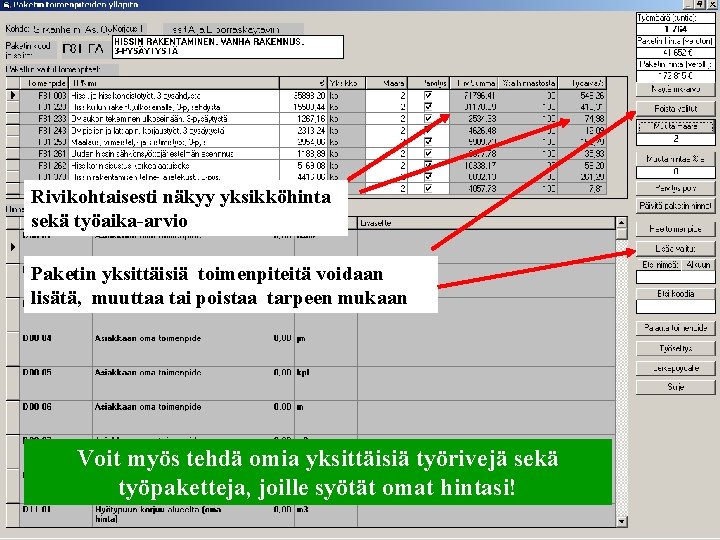Image resolution: width=720 pixels, height=540 pixels.
Task: Click the 'Muuta hintaa %' button
Action: pyautogui.click(x=675, y=159)
